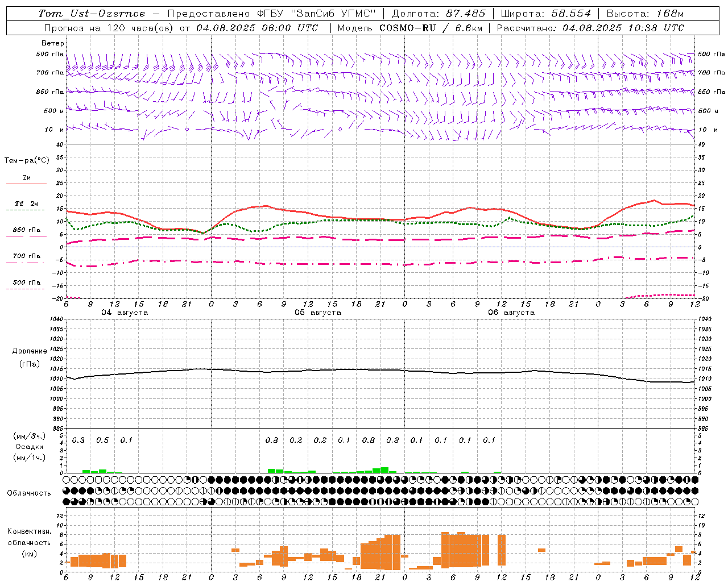Image resolution: width=728 pixels, height=582 pixels.
Task: Click the 700 гПа temperature legend entry
Action: coord(27,256)
